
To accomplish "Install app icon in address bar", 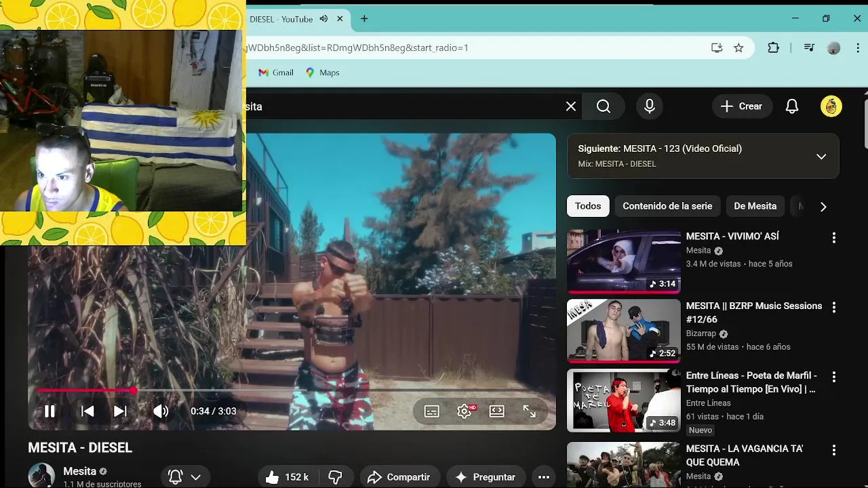I will pyautogui.click(x=717, y=47).
